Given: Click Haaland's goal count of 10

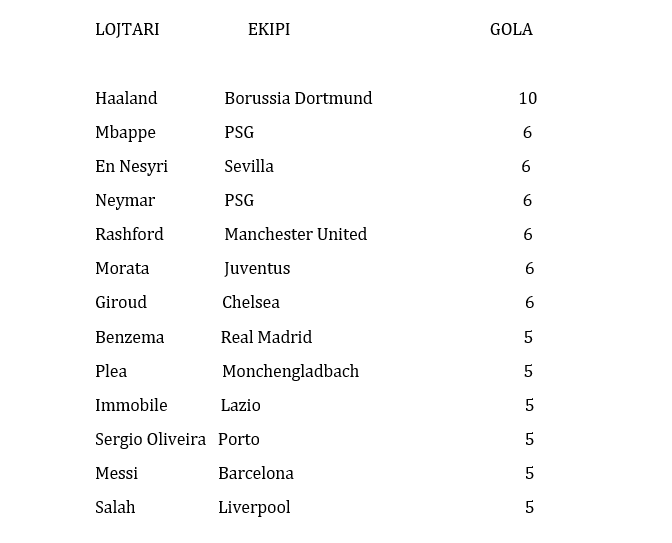Looking at the screenshot, I should 528,98.
